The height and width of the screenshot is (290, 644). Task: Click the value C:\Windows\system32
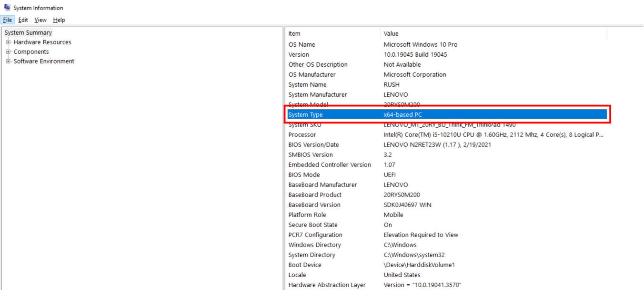pyautogui.click(x=414, y=255)
